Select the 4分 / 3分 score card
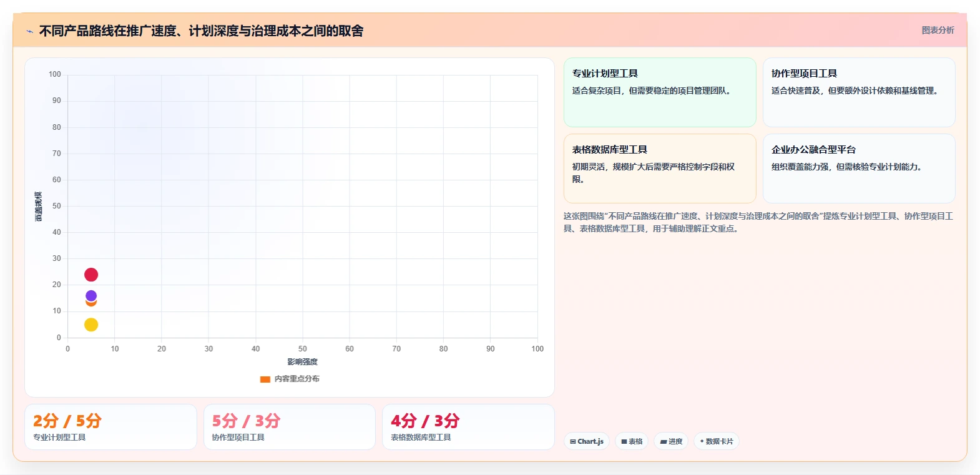This screenshot has height=475, width=980. coord(468,427)
